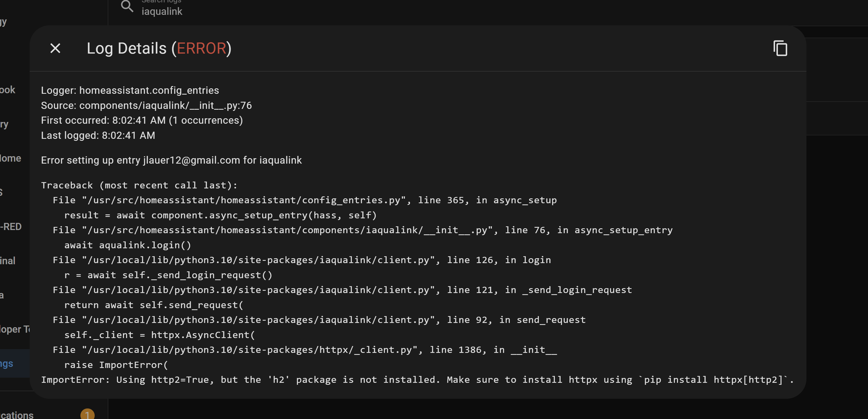Select the Logger: homeassistant.config_entries line
Screen dimensions: 868x419
click(130, 90)
